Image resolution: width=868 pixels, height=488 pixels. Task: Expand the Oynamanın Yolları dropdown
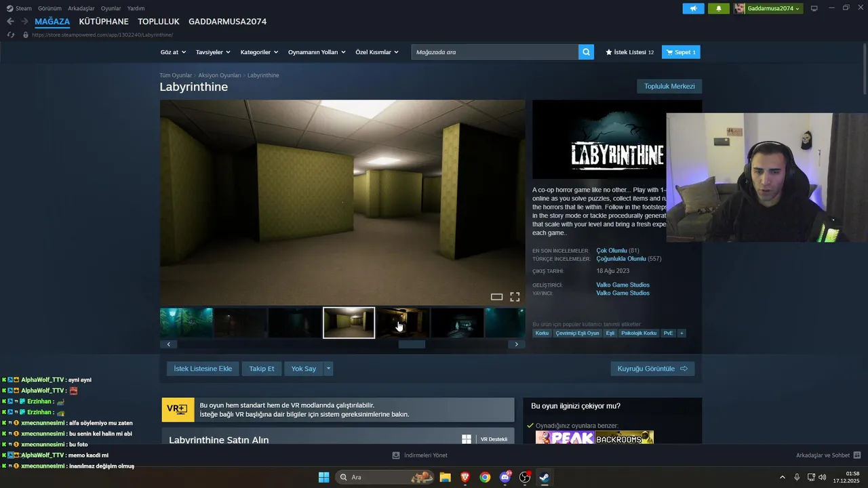click(x=317, y=52)
